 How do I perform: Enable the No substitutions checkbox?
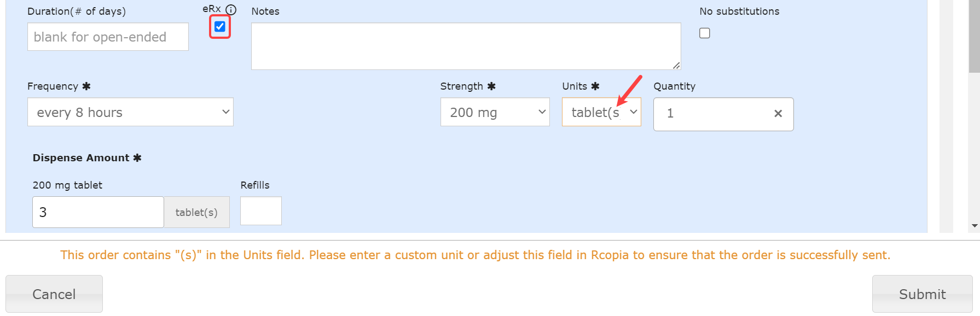click(705, 33)
